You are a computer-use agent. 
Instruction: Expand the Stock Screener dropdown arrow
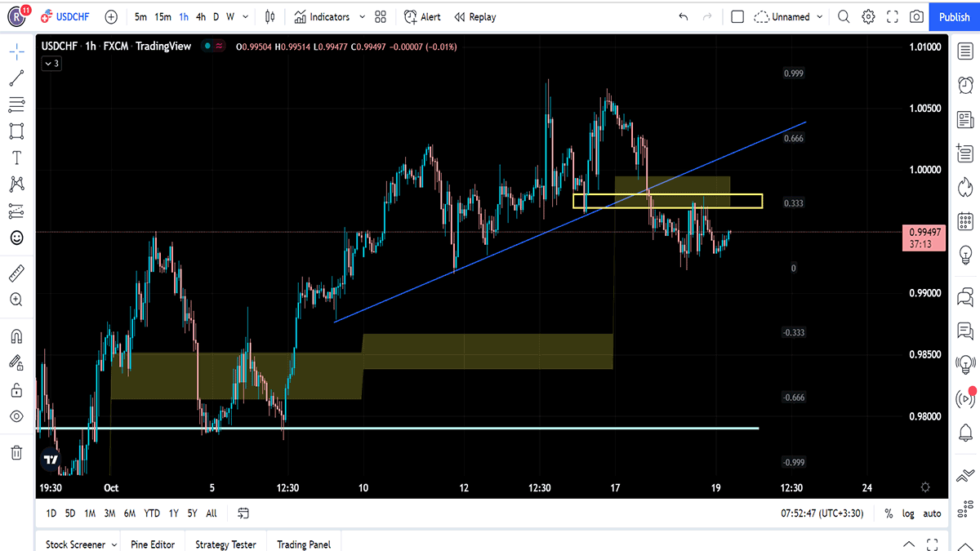click(114, 544)
